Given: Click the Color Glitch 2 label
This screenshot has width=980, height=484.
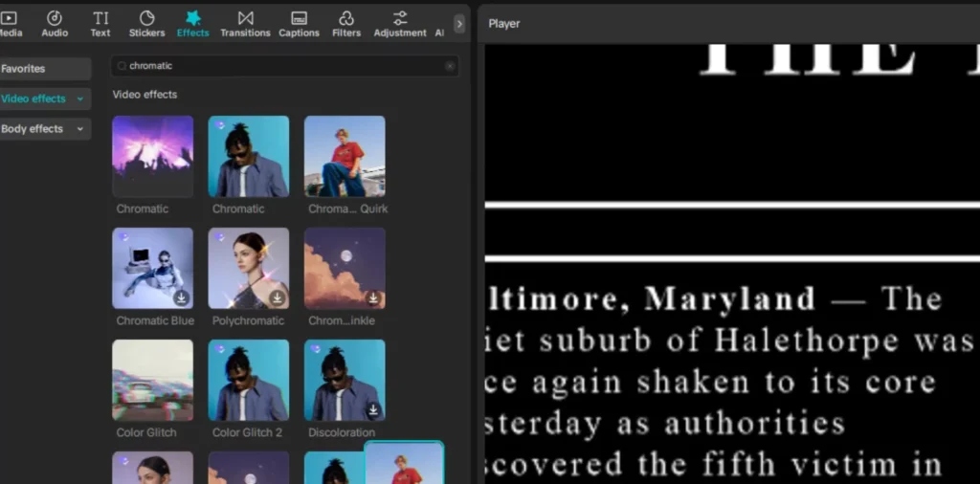Looking at the screenshot, I should pyautogui.click(x=248, y=432).
